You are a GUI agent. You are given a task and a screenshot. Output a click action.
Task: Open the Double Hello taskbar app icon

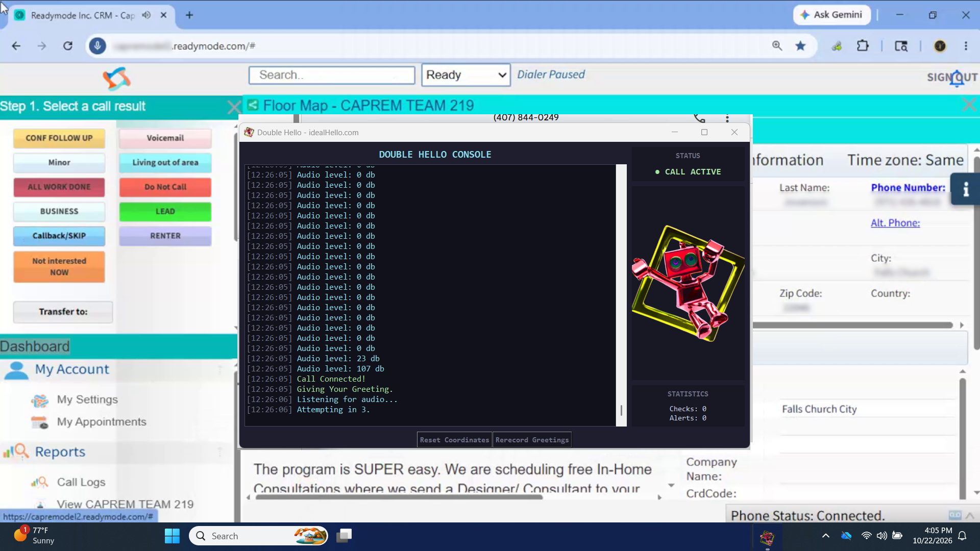(x=767, y=537)
